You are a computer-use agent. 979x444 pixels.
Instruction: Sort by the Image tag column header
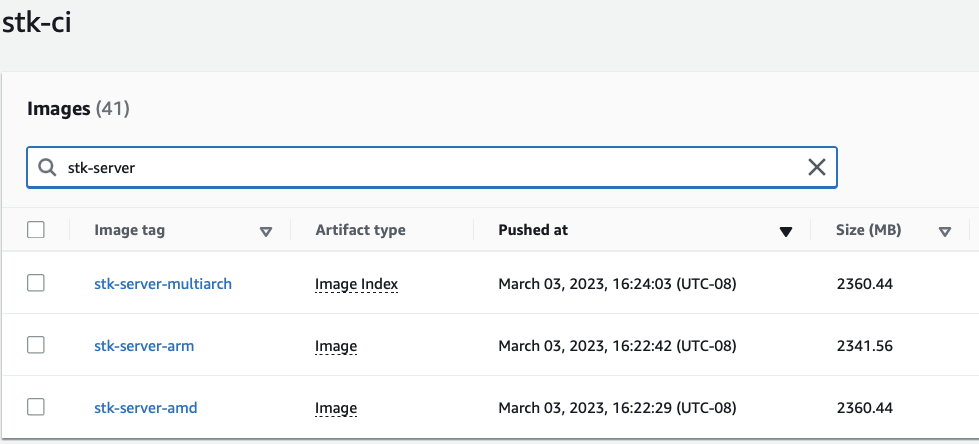coord(129,230)
